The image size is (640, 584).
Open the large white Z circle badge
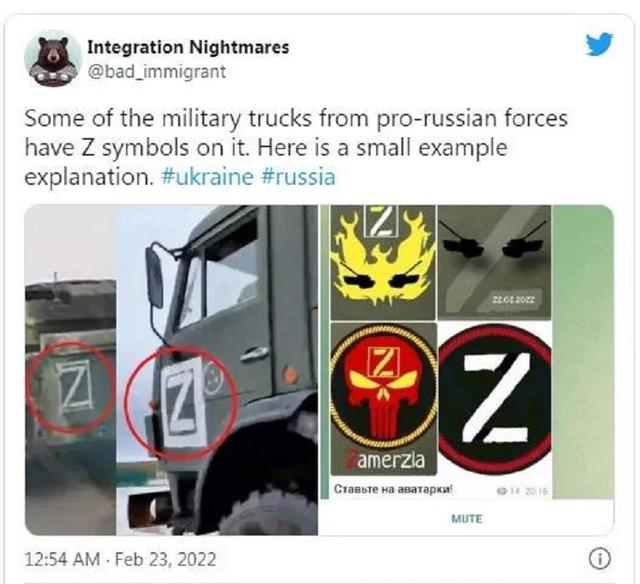click(x=495, y=399)
